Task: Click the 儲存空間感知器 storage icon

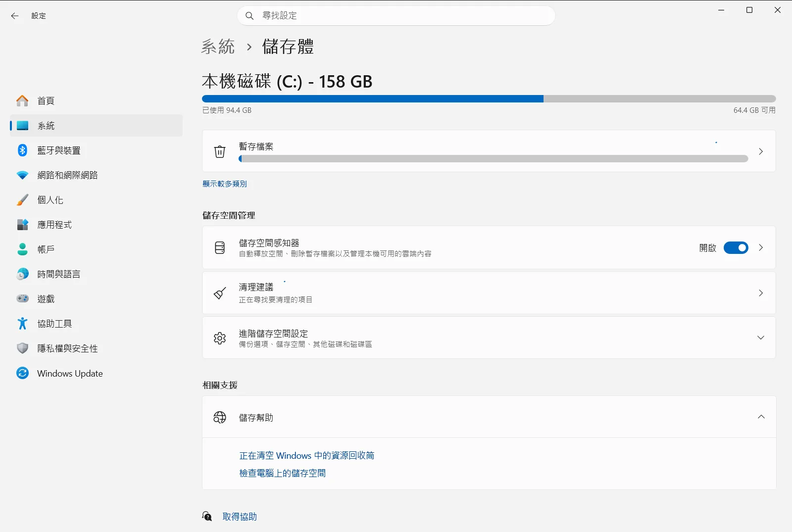Action: [220, 248]
